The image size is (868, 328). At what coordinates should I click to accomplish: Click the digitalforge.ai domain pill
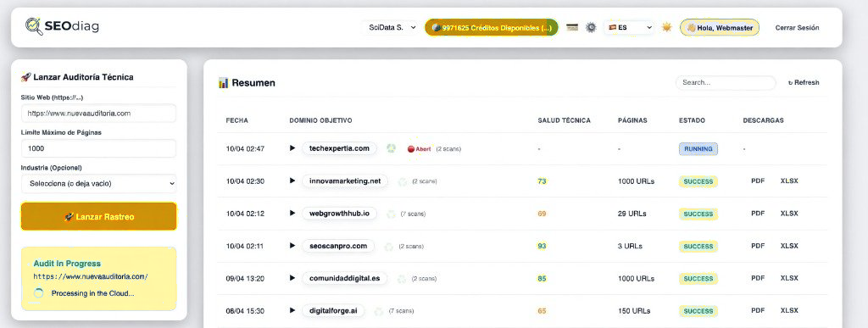tap(333, 310)
